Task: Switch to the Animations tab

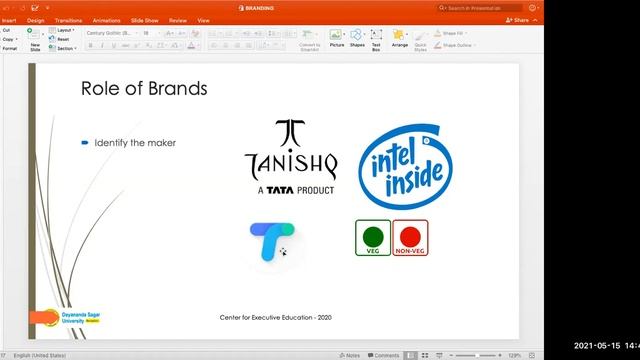Action: [x=107, y=20]
